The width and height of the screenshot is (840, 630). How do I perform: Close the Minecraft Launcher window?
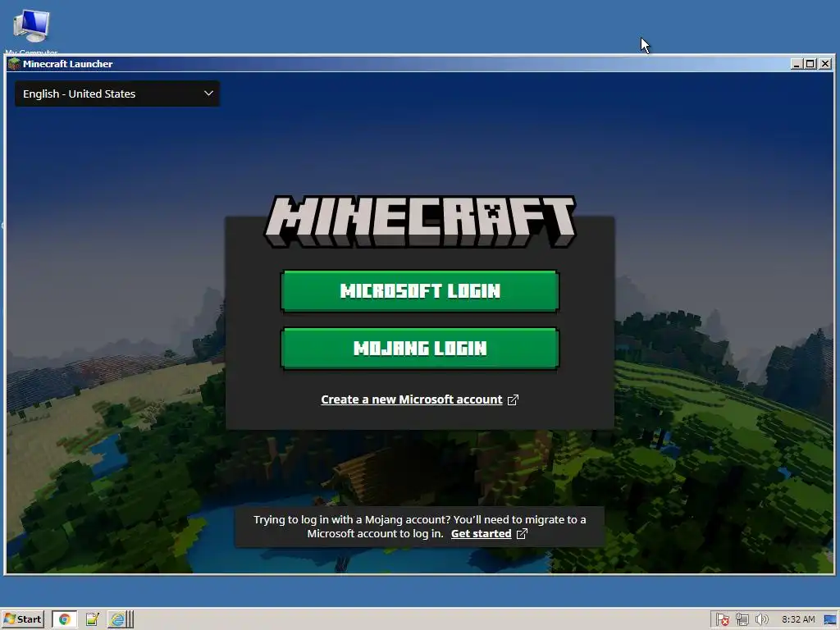825,64
